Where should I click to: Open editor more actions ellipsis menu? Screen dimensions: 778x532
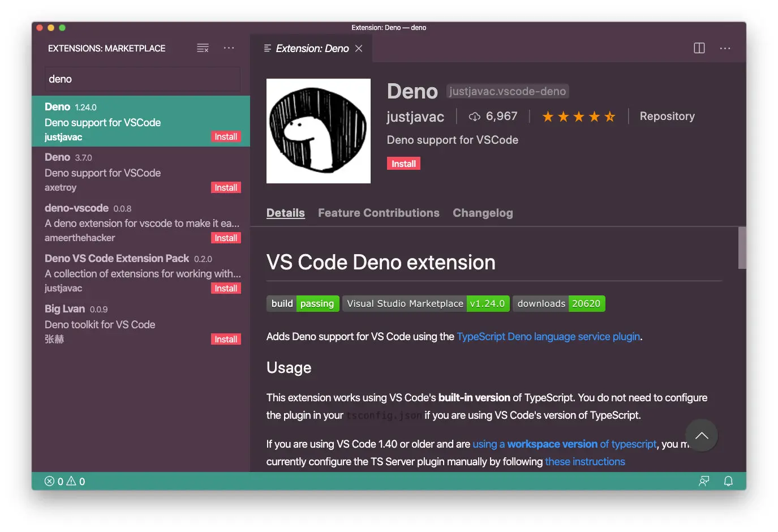(x=725, y=48)
